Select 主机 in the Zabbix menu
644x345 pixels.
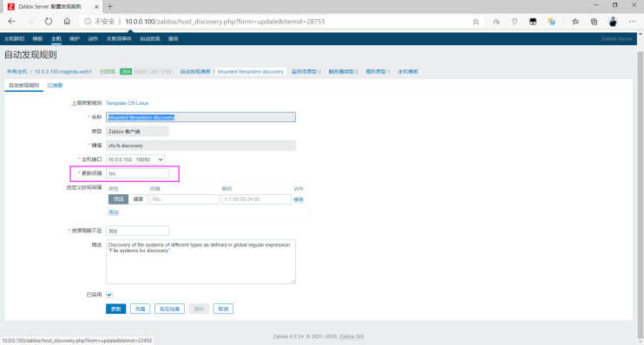(x=56, y=38)
